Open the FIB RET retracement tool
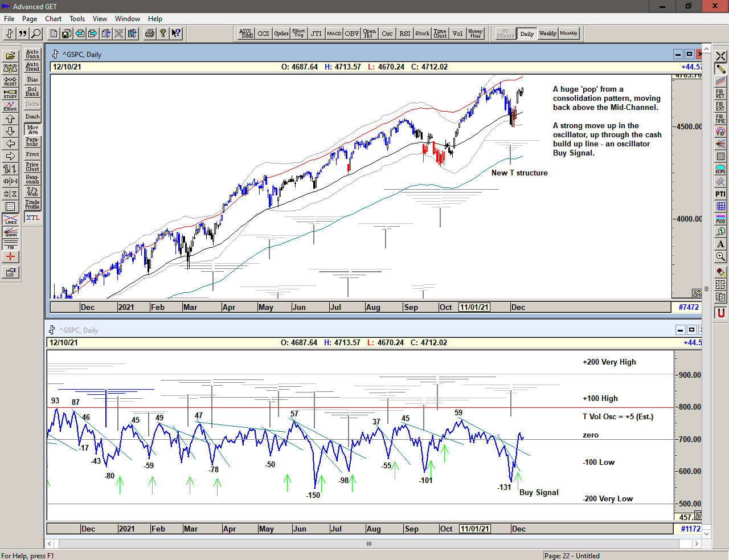The height and width of the screenshot is (560, 729). click(x=720, y=93)
